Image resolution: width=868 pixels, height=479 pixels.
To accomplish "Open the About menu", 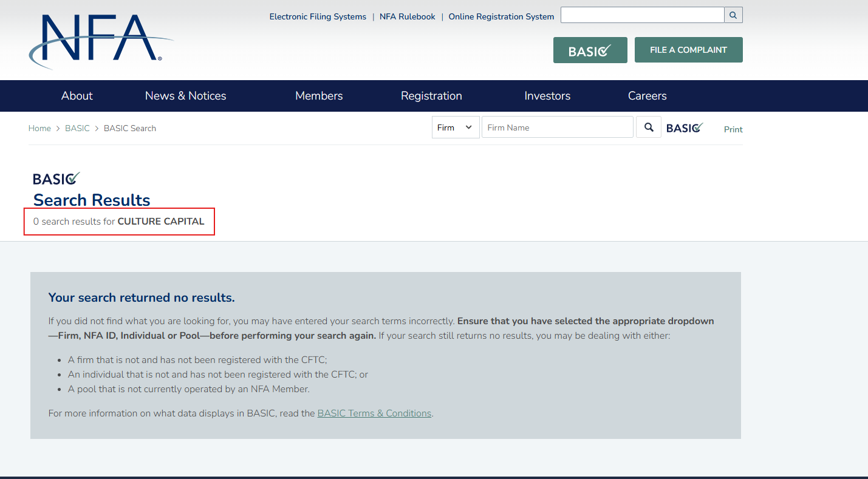I will 77,96.
